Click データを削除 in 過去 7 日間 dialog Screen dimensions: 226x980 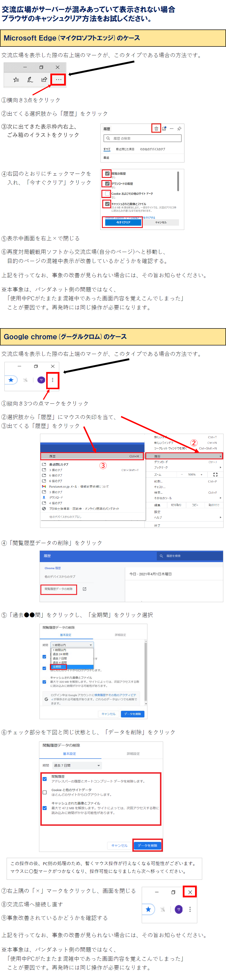click(147, 845)
